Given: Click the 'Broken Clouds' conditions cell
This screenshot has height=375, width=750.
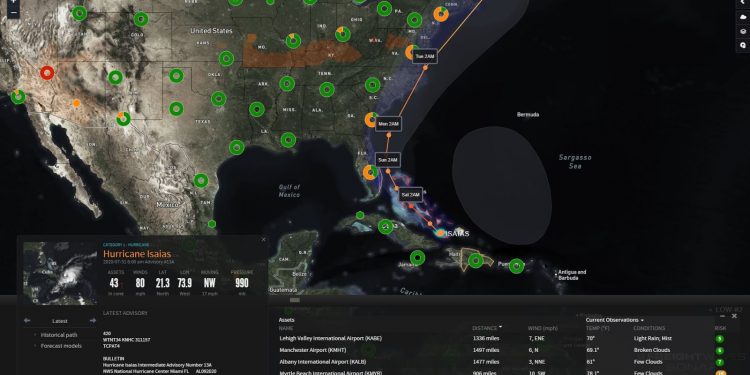Looking at the screenshot, I should coord(652,350).
